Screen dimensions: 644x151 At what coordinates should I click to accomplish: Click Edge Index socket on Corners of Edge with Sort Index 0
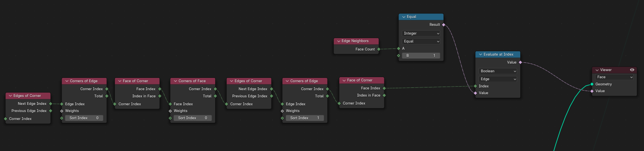pos(62,104)
